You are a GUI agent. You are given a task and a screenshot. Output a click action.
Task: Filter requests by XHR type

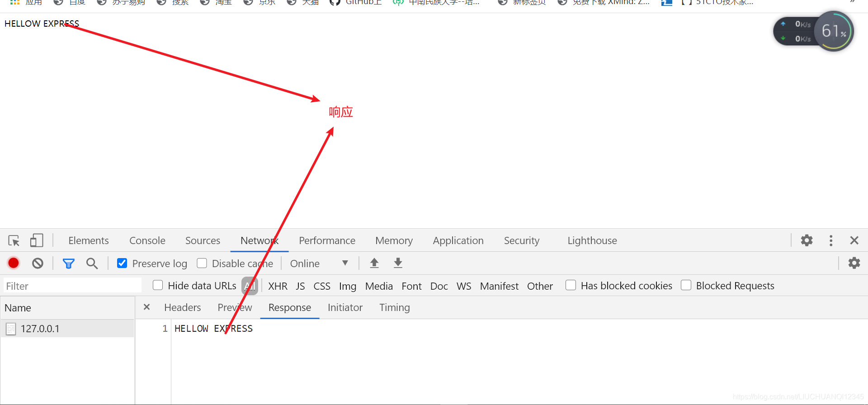[x=278, y=286]
